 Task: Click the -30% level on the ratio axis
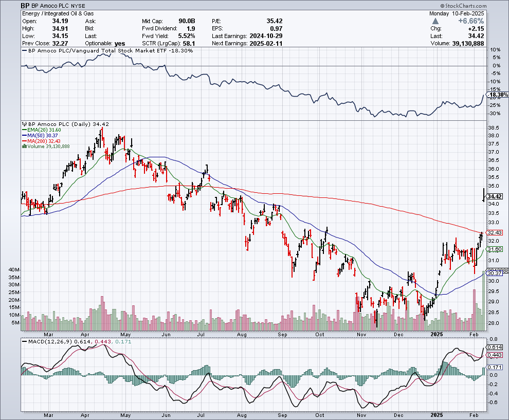pos(495,113)
